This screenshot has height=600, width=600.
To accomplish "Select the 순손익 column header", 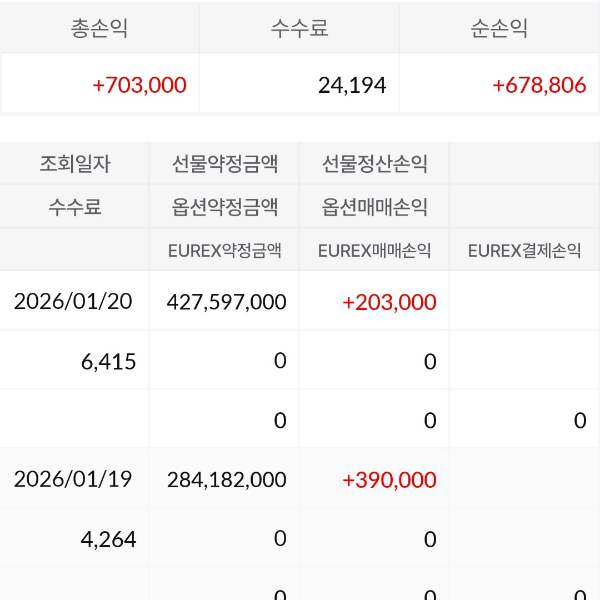I will click(x=499, y=28).
